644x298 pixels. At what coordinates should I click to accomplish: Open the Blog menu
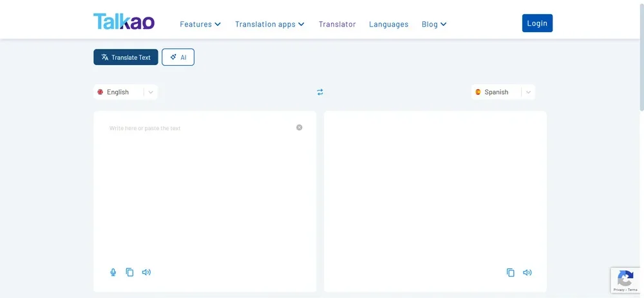(x=434, y=24)
